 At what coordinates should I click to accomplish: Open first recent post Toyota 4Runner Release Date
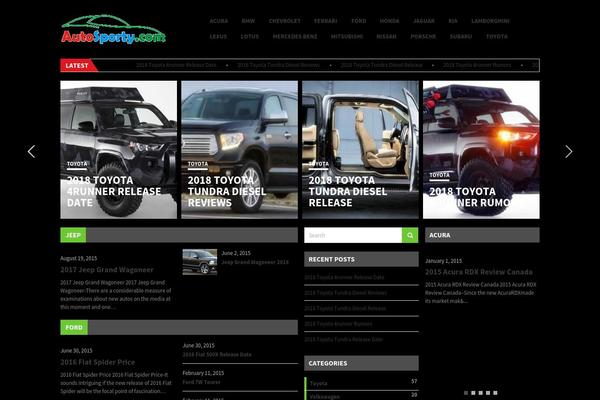(344, 277)
